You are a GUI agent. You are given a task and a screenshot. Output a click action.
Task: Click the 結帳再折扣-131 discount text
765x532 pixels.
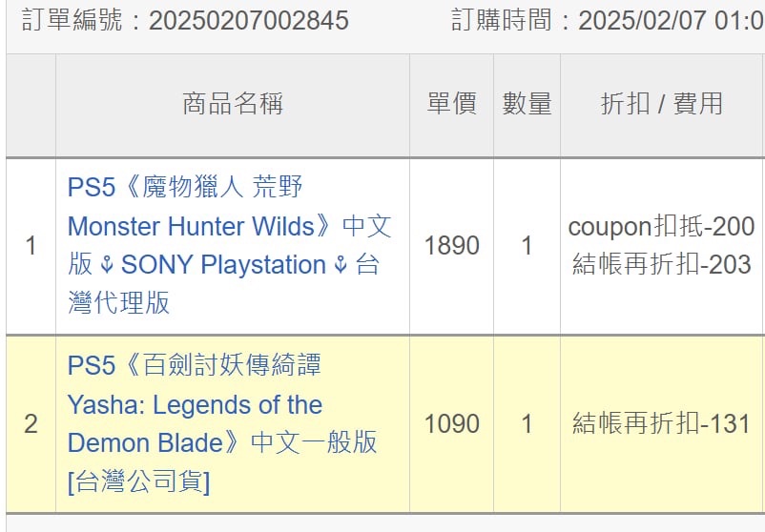coord(662,423)
